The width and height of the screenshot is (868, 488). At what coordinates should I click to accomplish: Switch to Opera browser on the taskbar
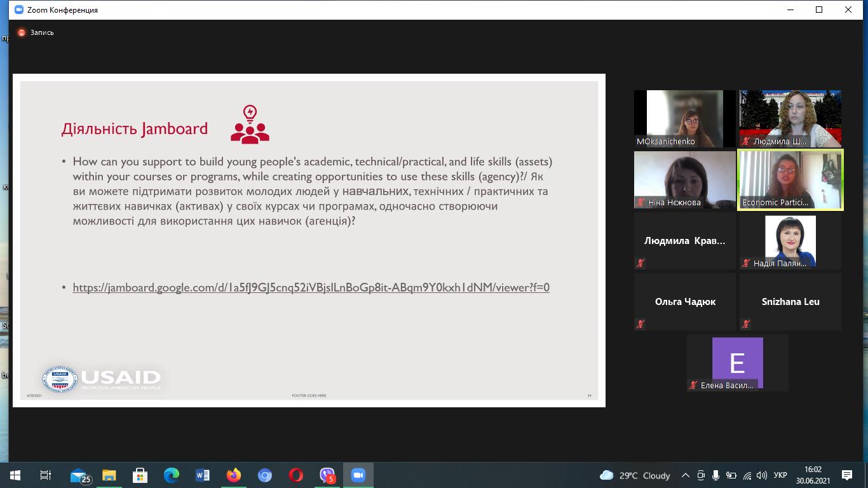coord(296,475)
